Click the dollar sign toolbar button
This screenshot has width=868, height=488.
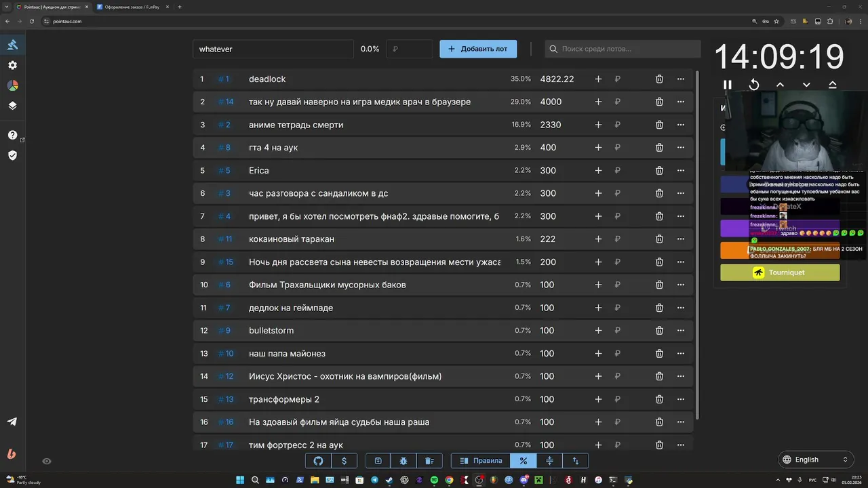344,461
